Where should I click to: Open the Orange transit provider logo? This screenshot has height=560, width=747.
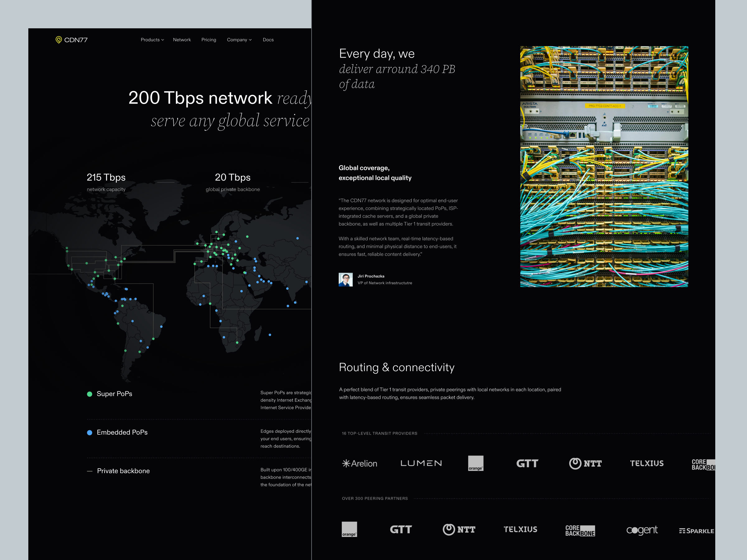(x=476, y=464)
